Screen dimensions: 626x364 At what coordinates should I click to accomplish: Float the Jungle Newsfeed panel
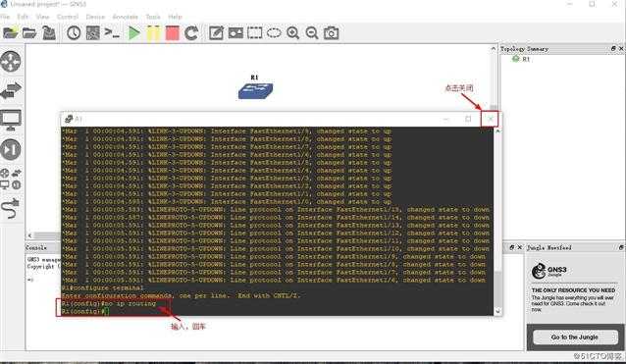click(621, 247)
